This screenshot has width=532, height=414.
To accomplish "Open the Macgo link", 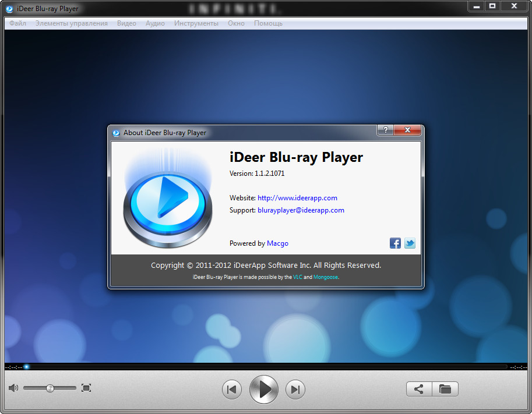I will click(277, 243).
